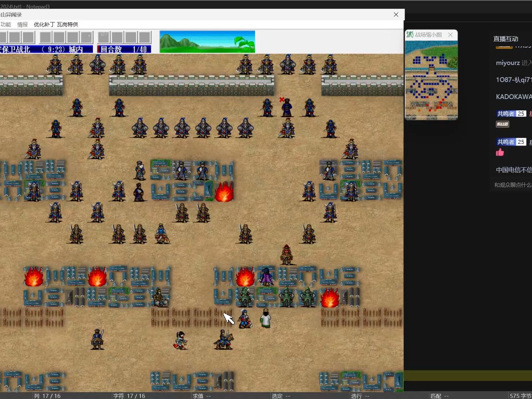
Task: Select the red-dressed female unit
Action: tap(181, 340)
